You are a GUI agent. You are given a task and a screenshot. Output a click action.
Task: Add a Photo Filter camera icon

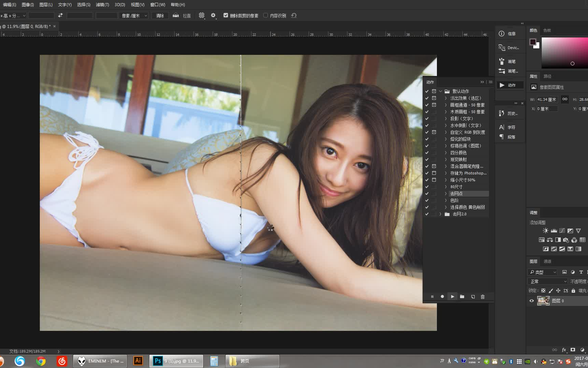pyautogui.click(x=566, y=240)
